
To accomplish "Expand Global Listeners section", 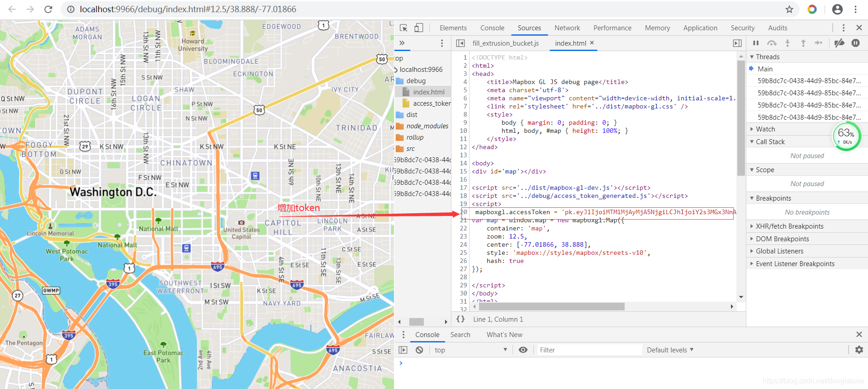I will pyautogui.click(x=807, y=251).
